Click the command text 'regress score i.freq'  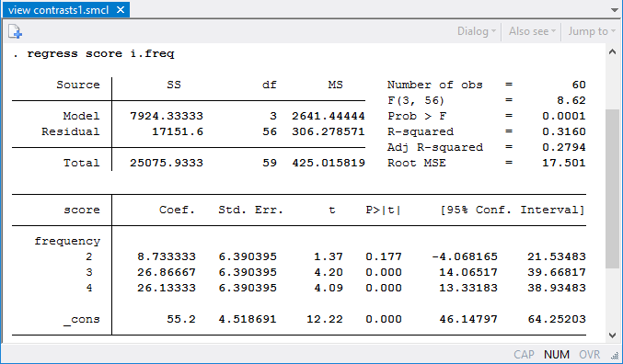(100, 53)
